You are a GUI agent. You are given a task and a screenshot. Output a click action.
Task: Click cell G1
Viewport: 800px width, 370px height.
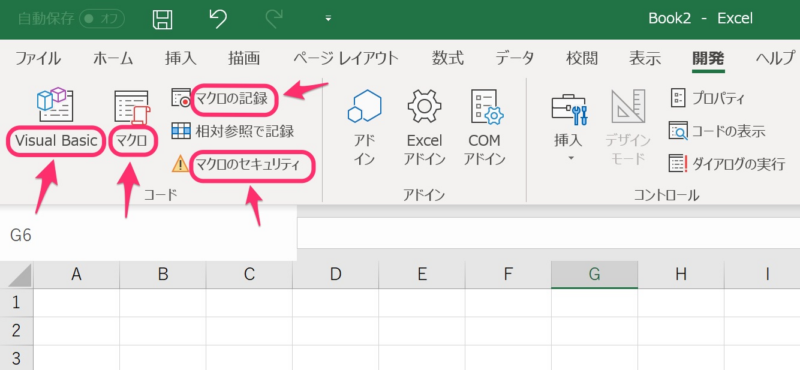click(594, 303)
